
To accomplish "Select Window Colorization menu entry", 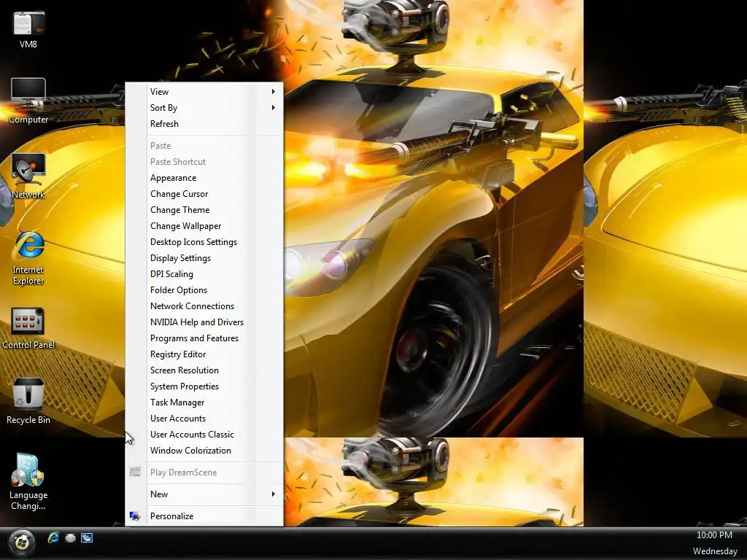I will tap(204, 451).
